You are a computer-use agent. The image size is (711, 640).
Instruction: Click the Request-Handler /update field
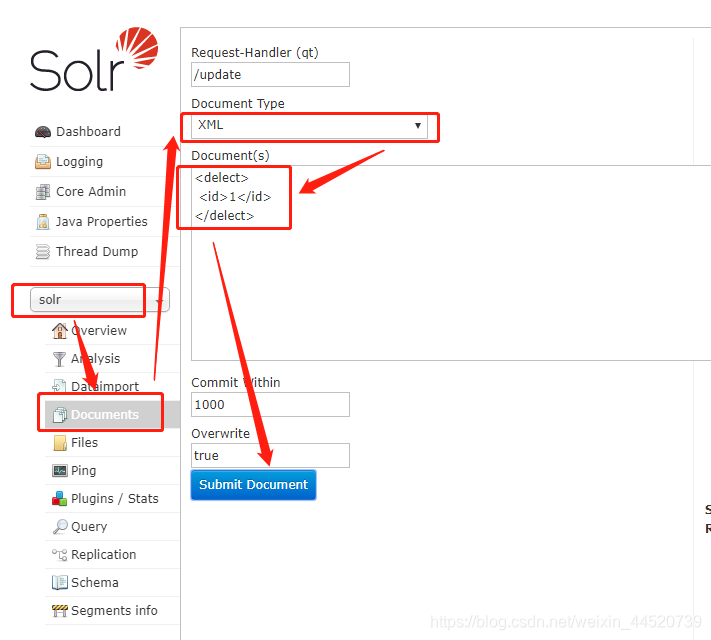point(270,74)
